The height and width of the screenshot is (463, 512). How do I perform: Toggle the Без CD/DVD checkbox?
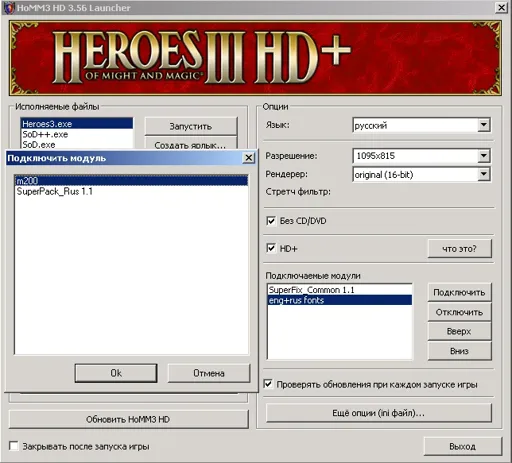pos(271,221)
